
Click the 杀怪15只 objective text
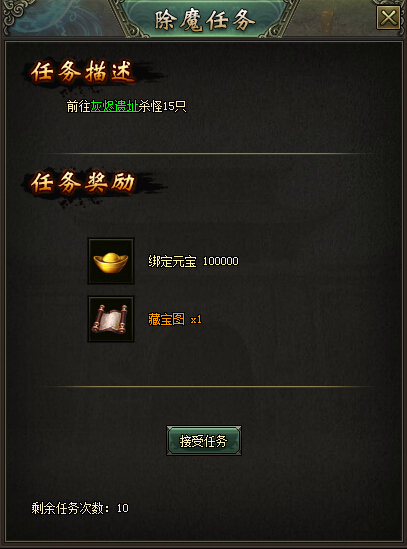tap(163, 106)
